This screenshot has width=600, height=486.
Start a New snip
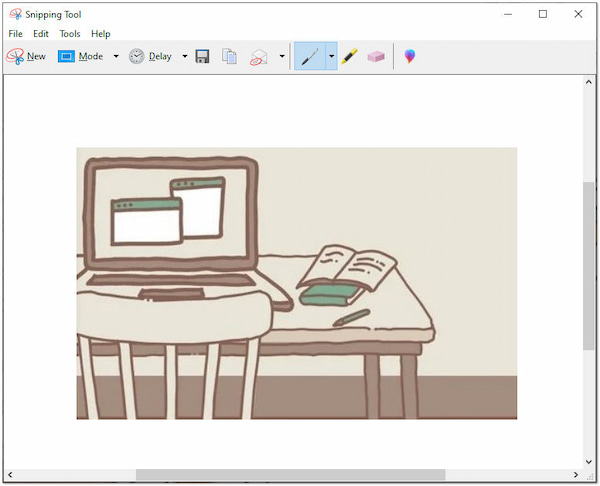click(x=26, y=57)
